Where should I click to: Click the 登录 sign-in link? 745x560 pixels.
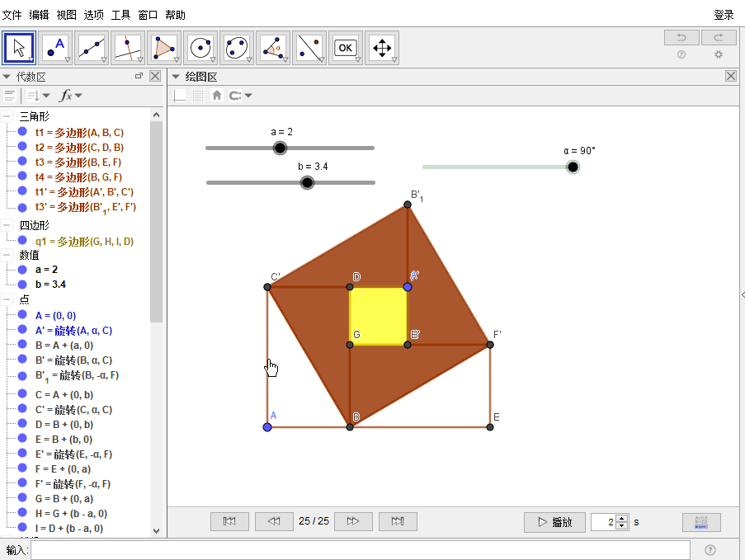pos(724,15)
